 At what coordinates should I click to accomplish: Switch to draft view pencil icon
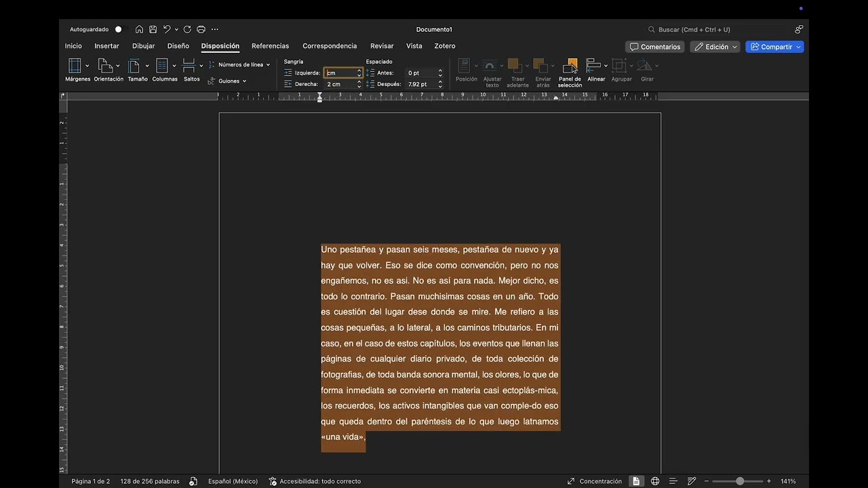691,481
